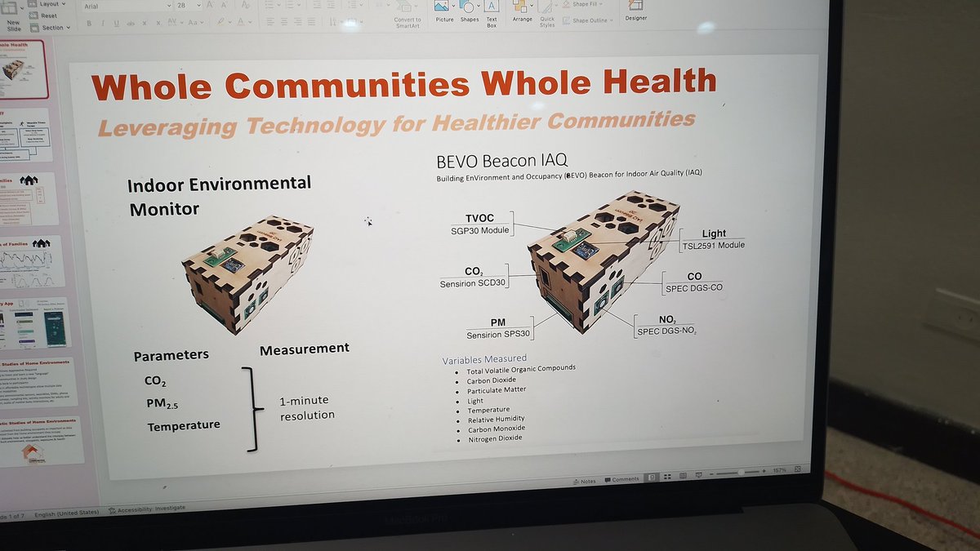Click the BEVO Beacon IAQ heading
Viewport: 980px width, 551px height.
[502, 160]
